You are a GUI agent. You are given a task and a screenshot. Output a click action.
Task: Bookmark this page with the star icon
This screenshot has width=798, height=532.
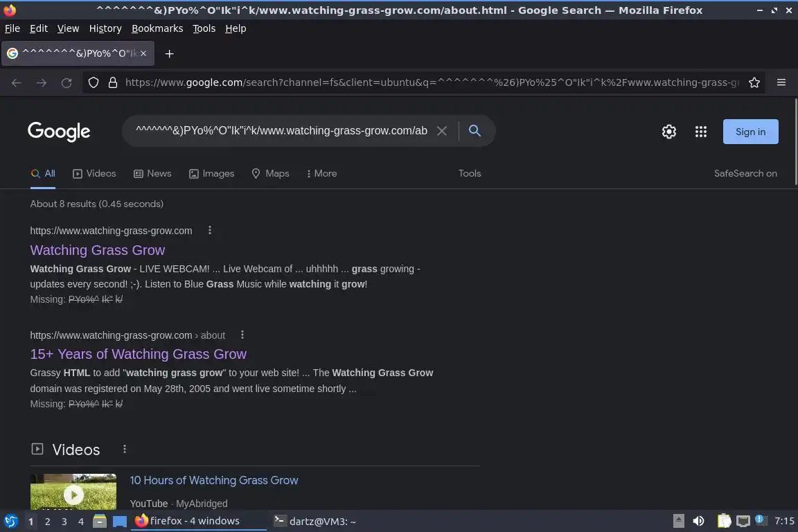coord(754,82)
